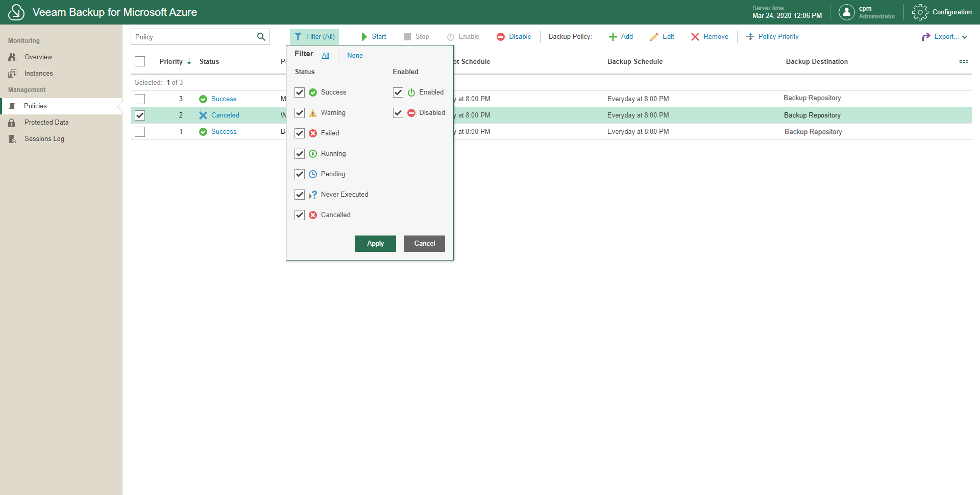Go to Policies section
Screen dimensions: 980x495
(35, 106)
